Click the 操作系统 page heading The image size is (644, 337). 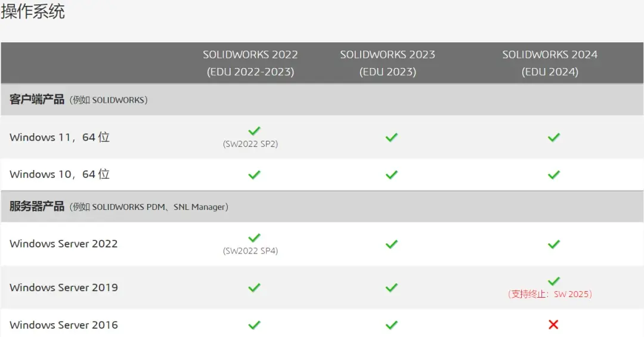tap(33, 11)
